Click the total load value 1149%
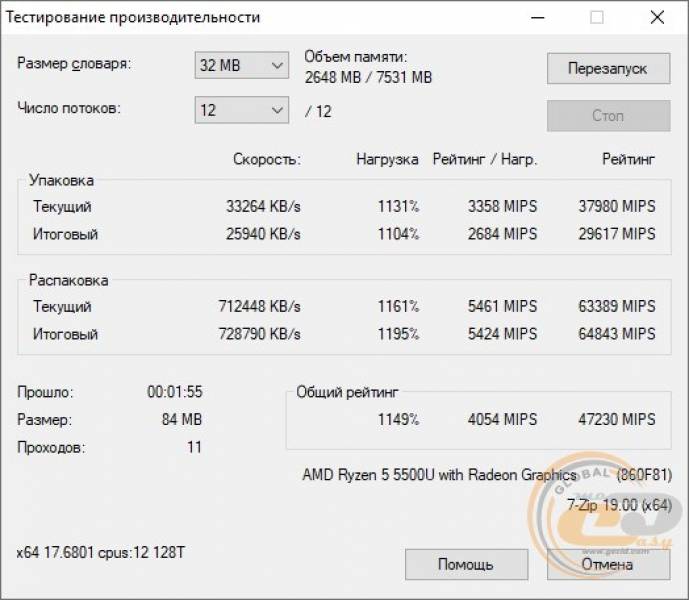The height and width of the screenshot is (600, 689). (x=399, y=419)
